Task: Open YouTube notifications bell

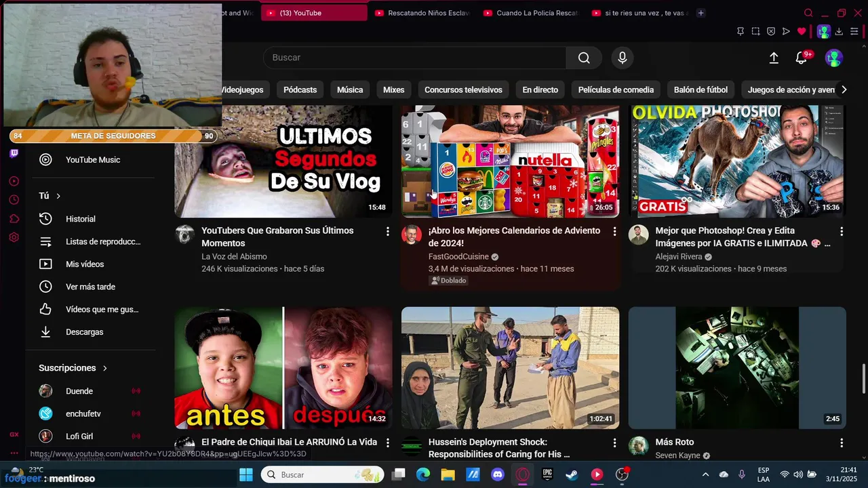Action: 802,58
